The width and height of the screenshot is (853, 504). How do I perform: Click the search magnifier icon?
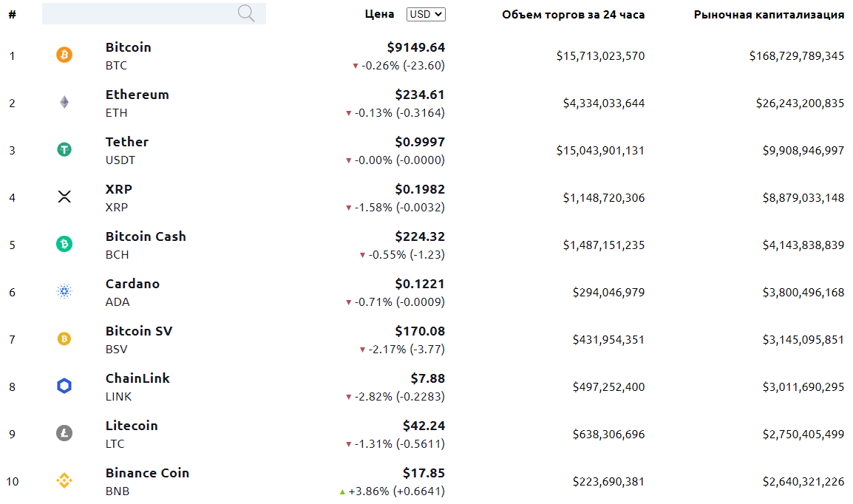click(246, 13)
